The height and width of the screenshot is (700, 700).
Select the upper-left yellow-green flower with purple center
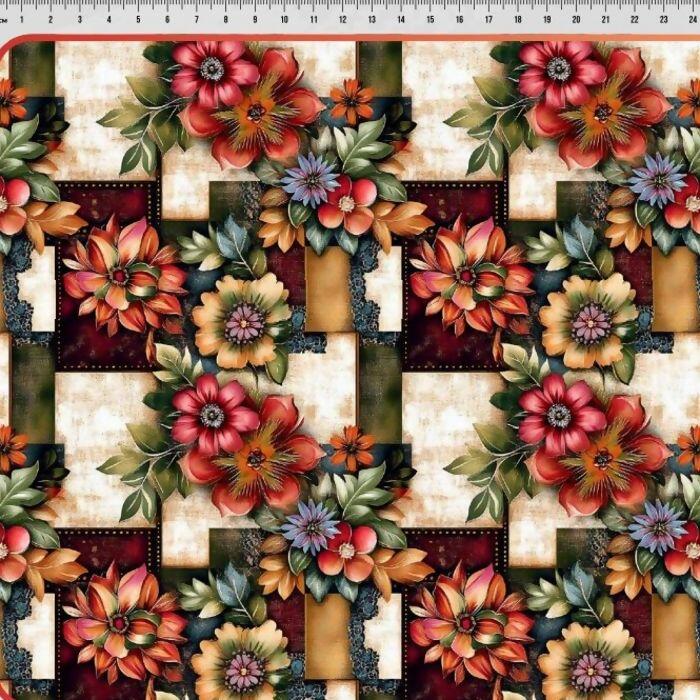point(242,322)
